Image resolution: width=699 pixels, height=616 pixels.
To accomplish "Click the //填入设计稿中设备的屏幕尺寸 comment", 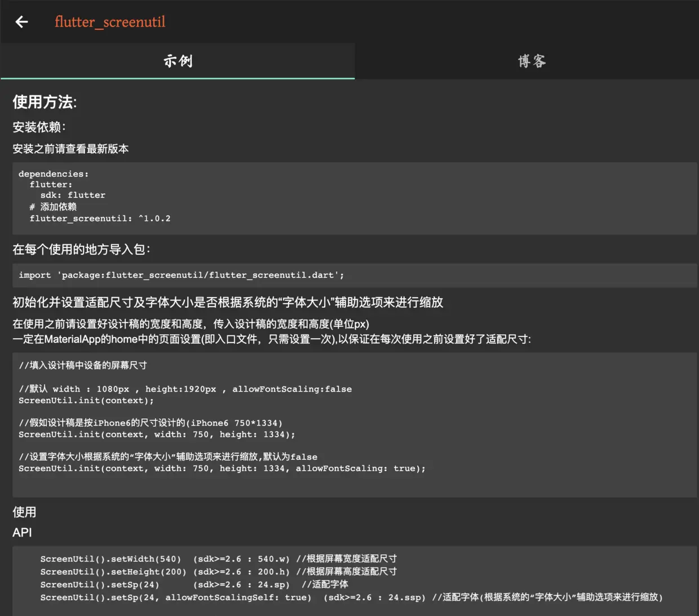I will 83,365.
